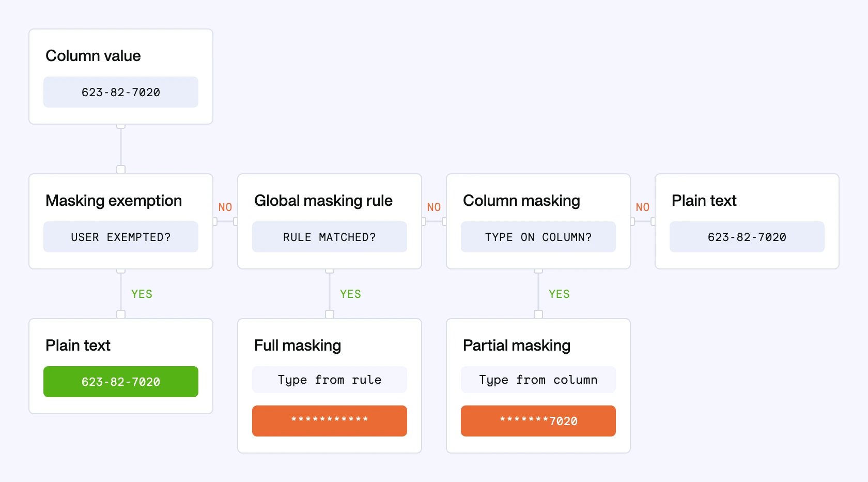The width and height of the screenshot is (868, 482).
Task: Click the USER EXEMPTED? box
Action: tap(121, 237)
